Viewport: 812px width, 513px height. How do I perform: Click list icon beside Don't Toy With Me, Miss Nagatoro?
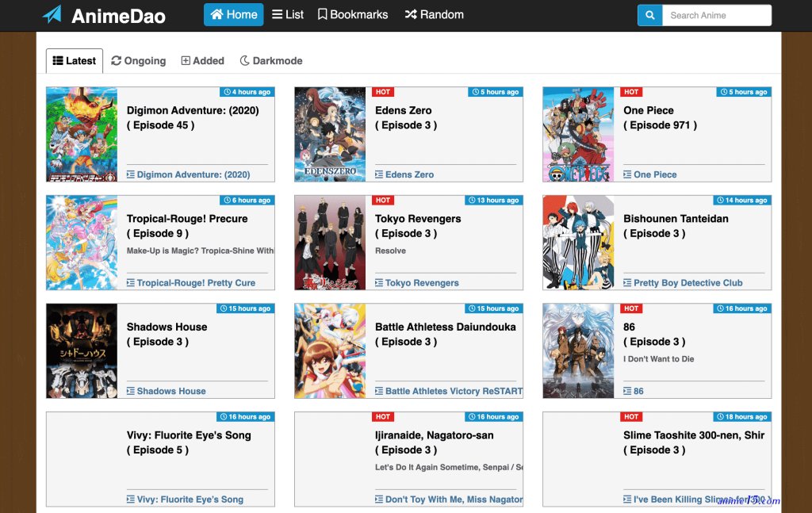[379, 499]
